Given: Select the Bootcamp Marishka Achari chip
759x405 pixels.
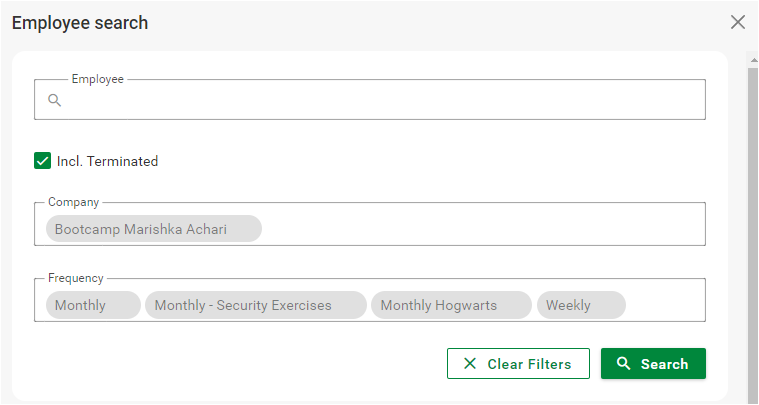Looking at the screenshot, I should click(153, 229).
